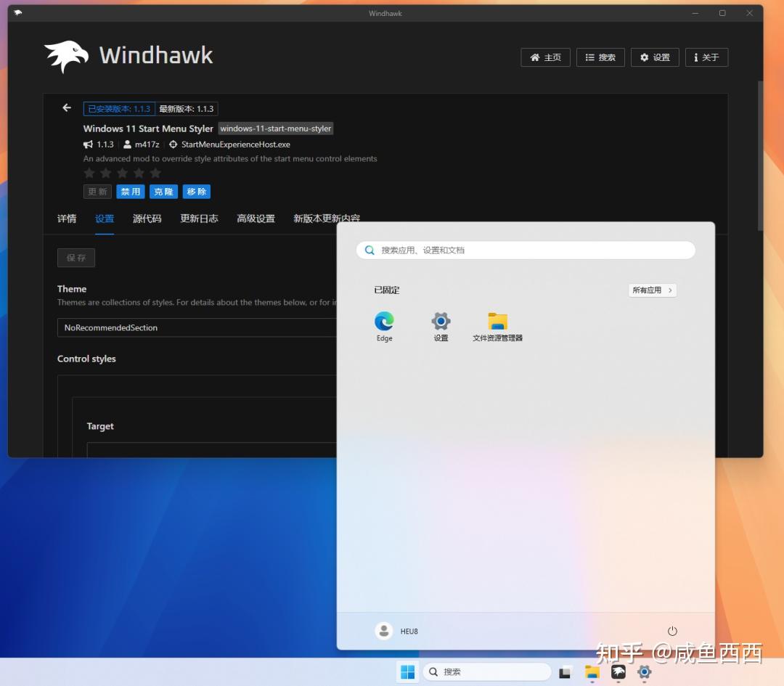Click the 禁用 button to disable the mod
784x686 pixels.
click(130, 191)
